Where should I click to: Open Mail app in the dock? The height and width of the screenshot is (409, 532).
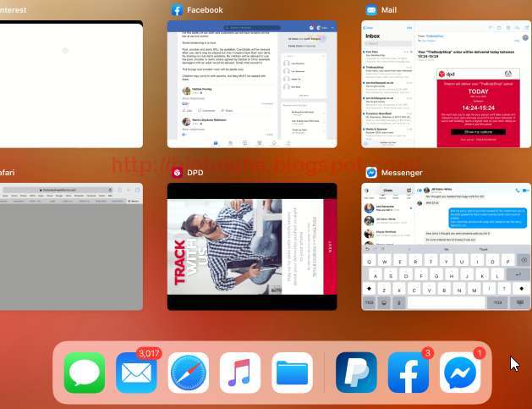point(136,373)
